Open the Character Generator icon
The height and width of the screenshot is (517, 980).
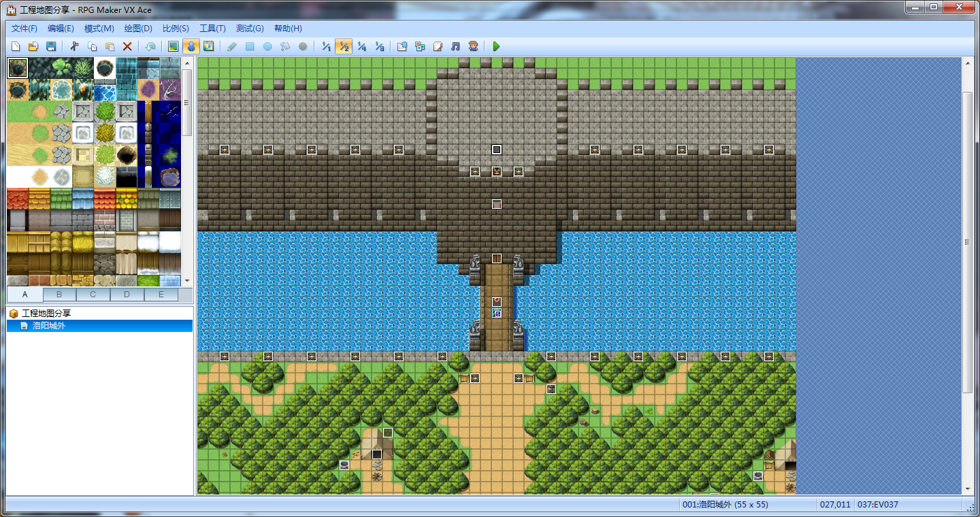tap(473, 46)
